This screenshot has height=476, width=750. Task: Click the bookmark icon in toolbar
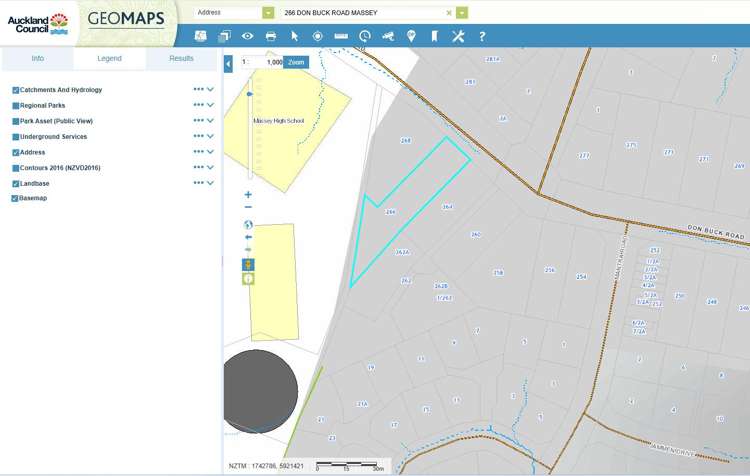[x=434, y=36]
